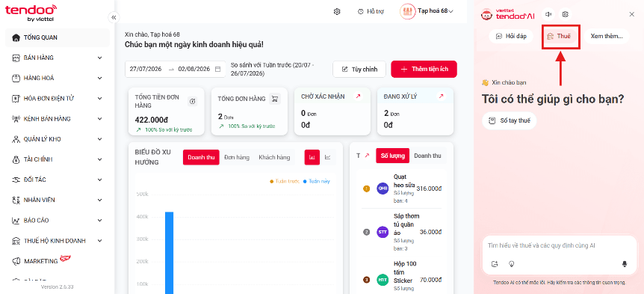
Task: Switch trend chart to bar chart view icon
Action: pyautogui.click(x=312, y=157)
